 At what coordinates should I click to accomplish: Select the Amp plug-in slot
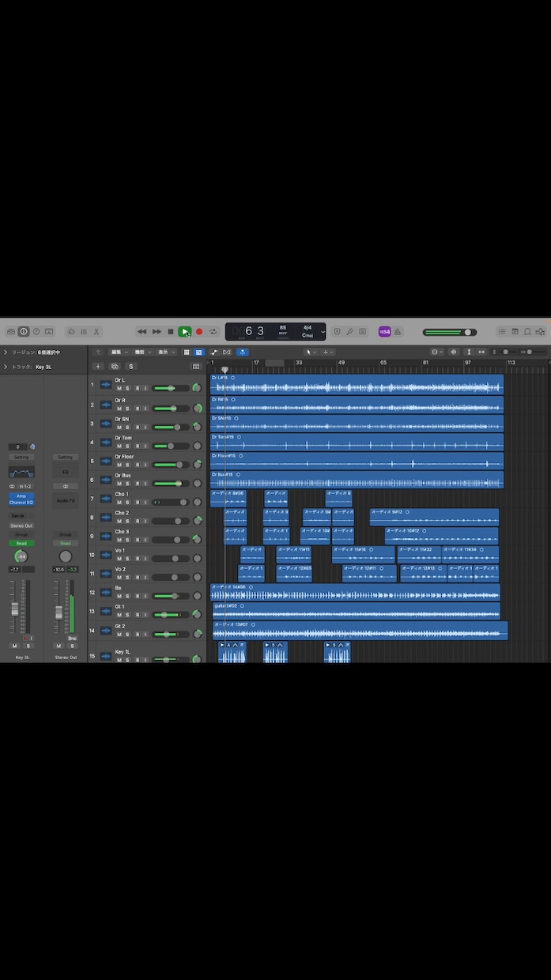pos(21,496)
